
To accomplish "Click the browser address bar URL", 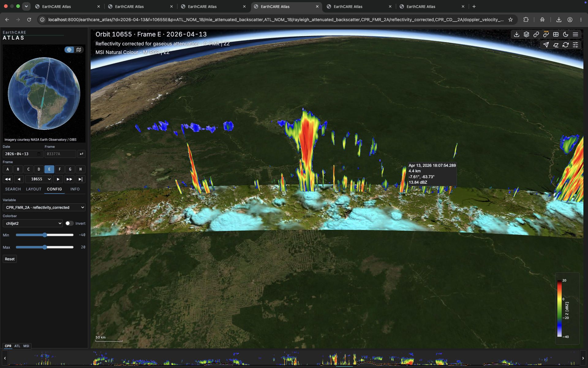I will 276,20.
